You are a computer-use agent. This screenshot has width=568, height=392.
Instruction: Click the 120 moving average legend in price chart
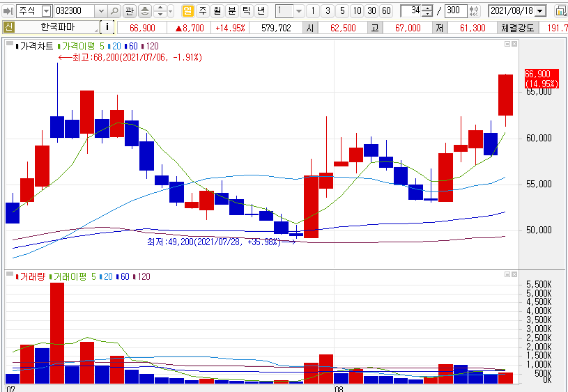pos(151,47)
